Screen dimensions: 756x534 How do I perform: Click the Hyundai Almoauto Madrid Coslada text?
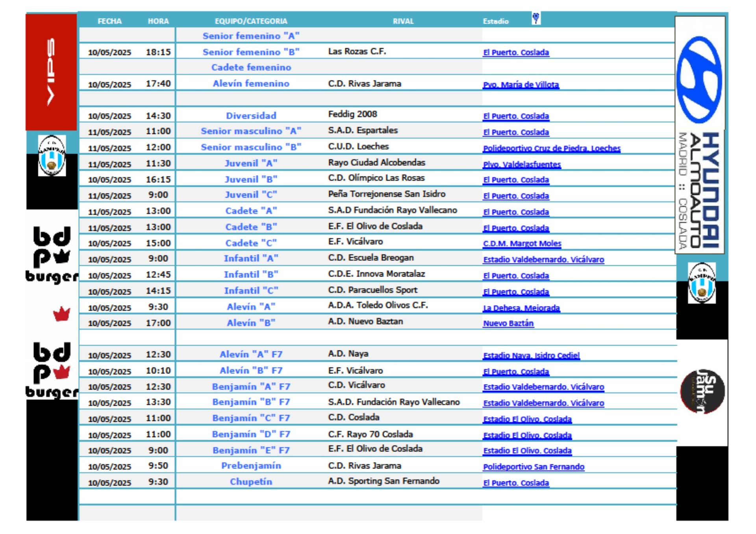coord(700,191)
